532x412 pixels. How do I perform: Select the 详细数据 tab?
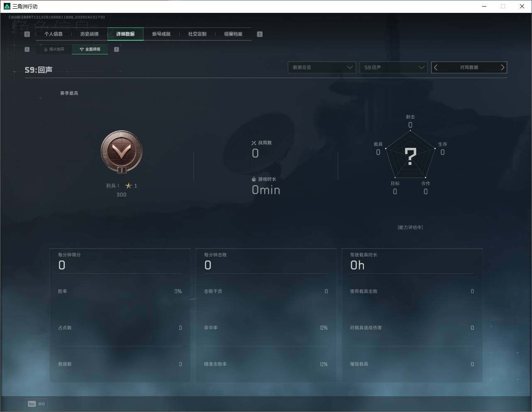click(125, 34)
